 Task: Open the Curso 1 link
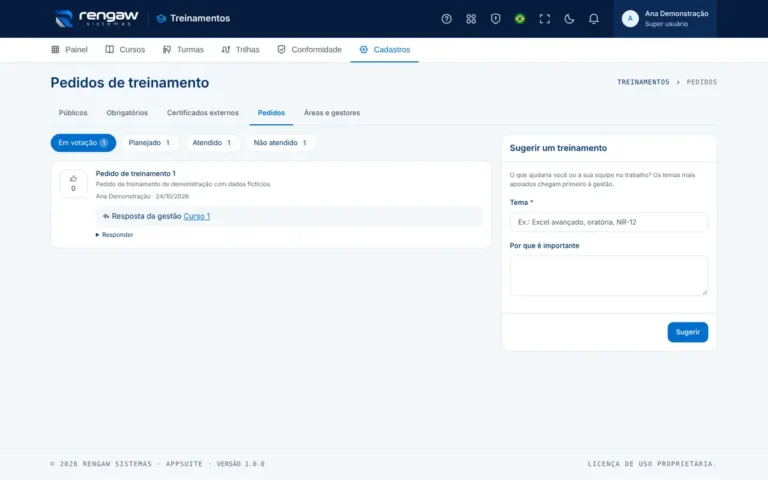(196, 216)
